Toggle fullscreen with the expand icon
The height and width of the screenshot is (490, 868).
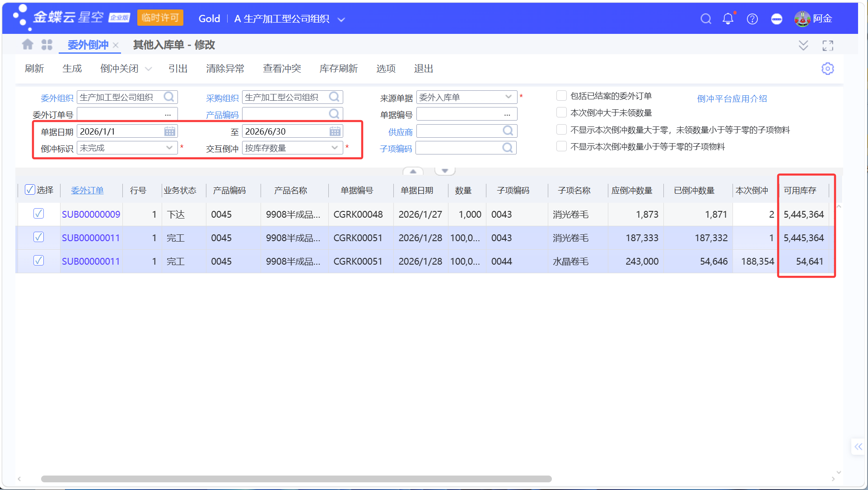(828, 45)
